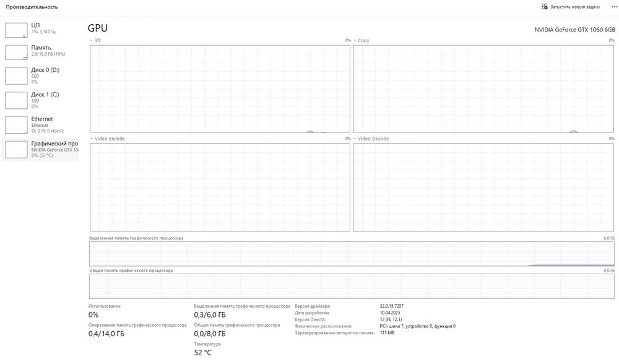Image resolution: width=619 pixels, height=364 pixels.
Task: Click the Ethernet mini graph thumbnail
Action: pyautogui.click(x=16, y=125)
